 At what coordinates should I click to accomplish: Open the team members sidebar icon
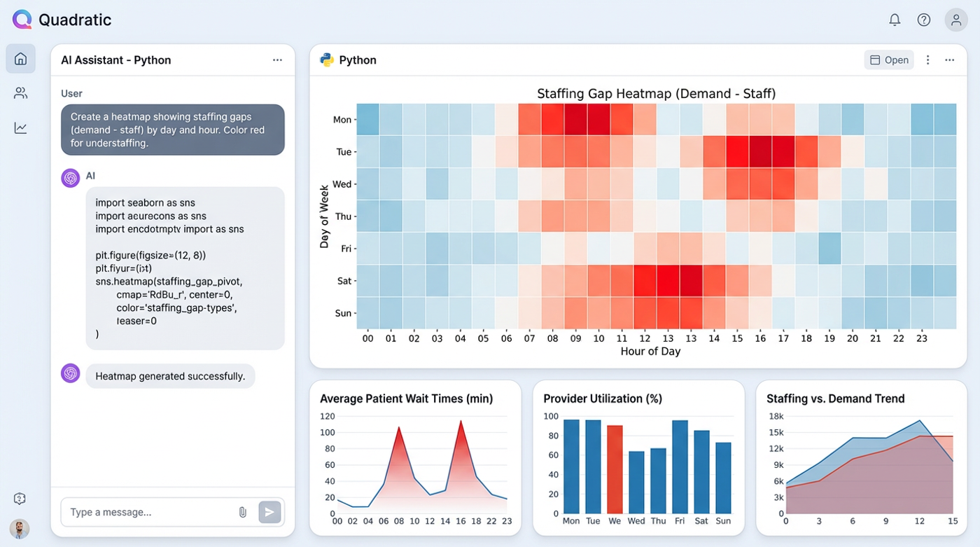[20, 92]
